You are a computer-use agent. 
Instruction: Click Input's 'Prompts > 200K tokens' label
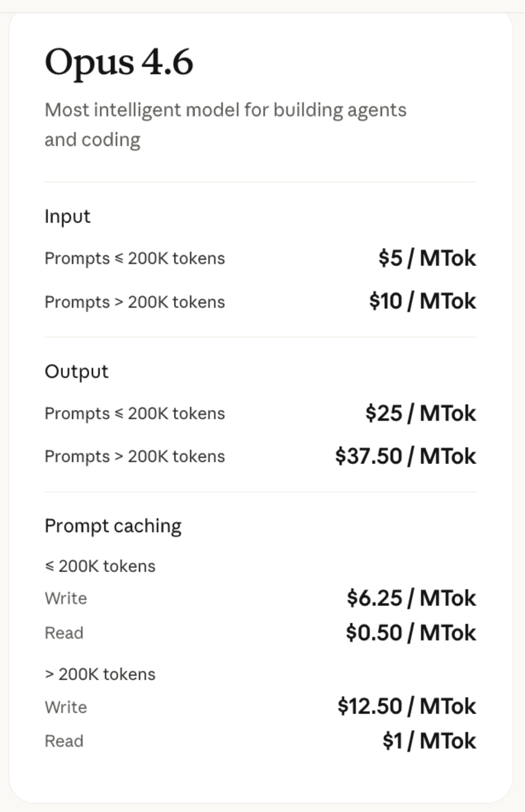point(134,302)
